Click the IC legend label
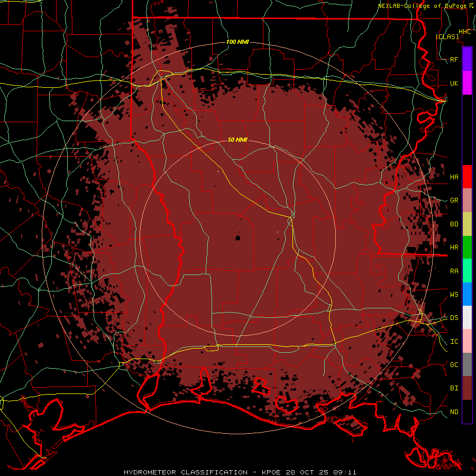 (454, 342)
